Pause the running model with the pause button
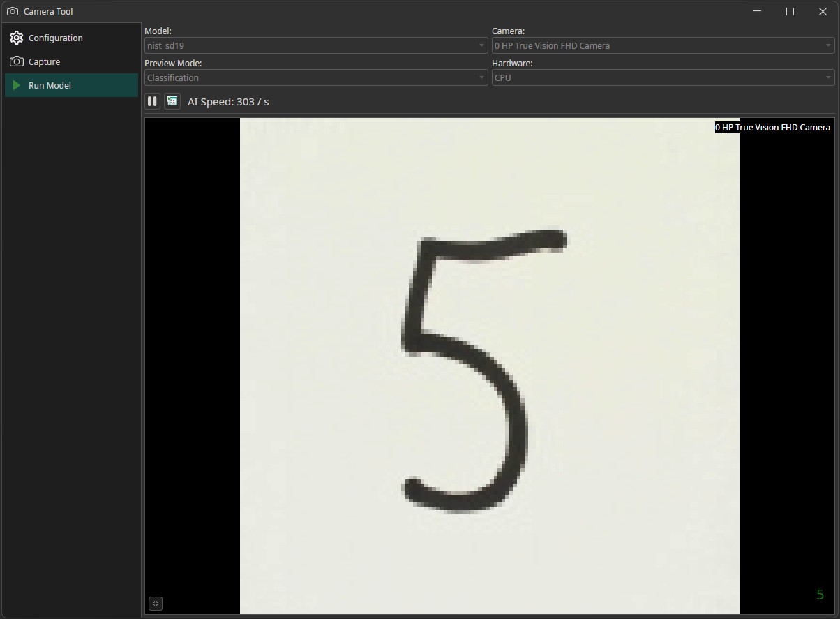This screenshot has width=840, height=619. pyautogui.click(x=152, y=101)
